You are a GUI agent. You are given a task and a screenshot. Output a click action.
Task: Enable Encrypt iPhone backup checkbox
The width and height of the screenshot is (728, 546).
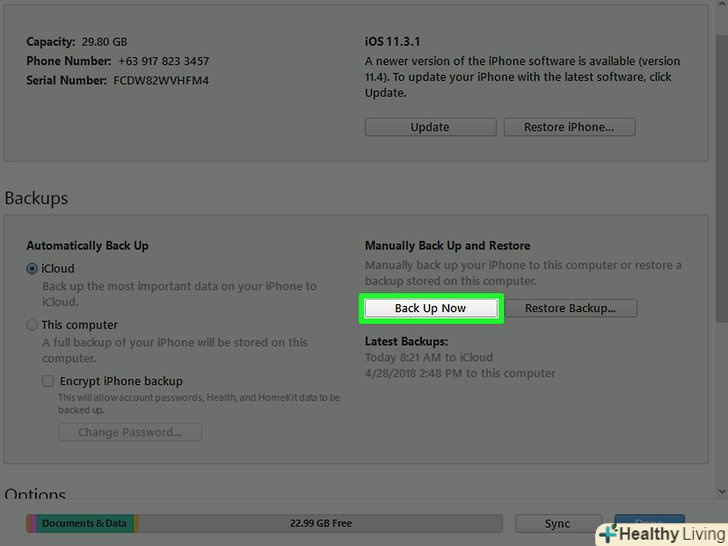[x=48, y=381]
